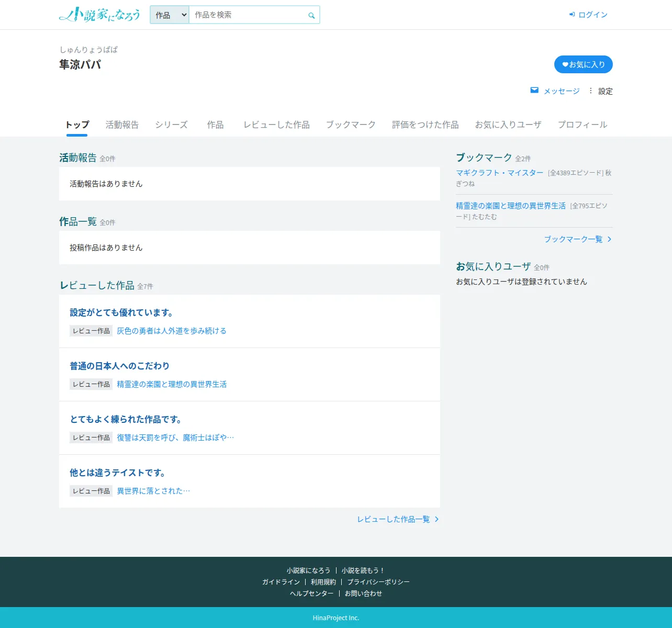Click the login arrow icon
This screenshot has height=628, width=672.
tap(572, 15)
